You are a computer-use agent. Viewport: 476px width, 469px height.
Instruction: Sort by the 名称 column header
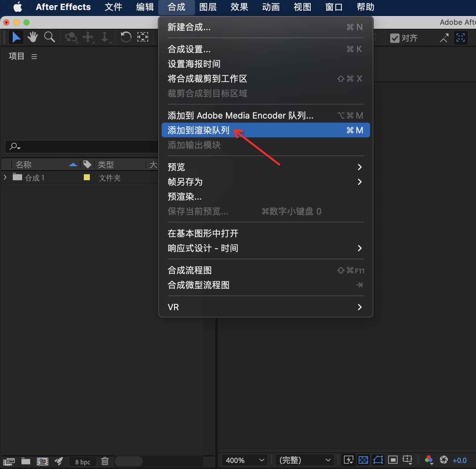[x=23, y=164]
